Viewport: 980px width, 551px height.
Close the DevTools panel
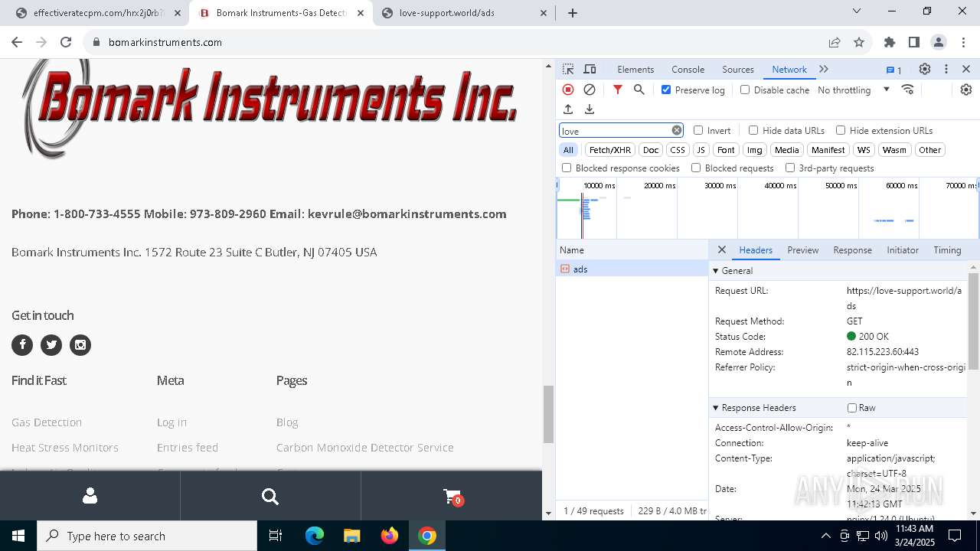[x=966, y=69]
